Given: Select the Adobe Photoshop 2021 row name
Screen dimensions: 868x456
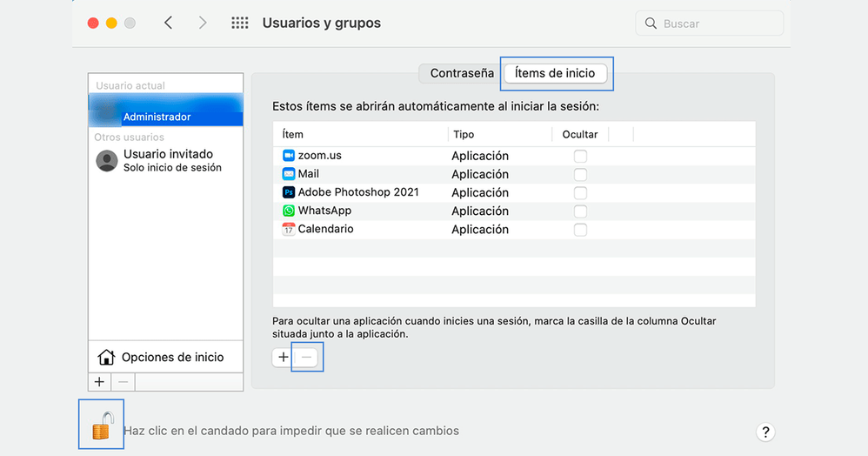Looking at the screenshot, I should pyautogui.click(x=358, y=192).
